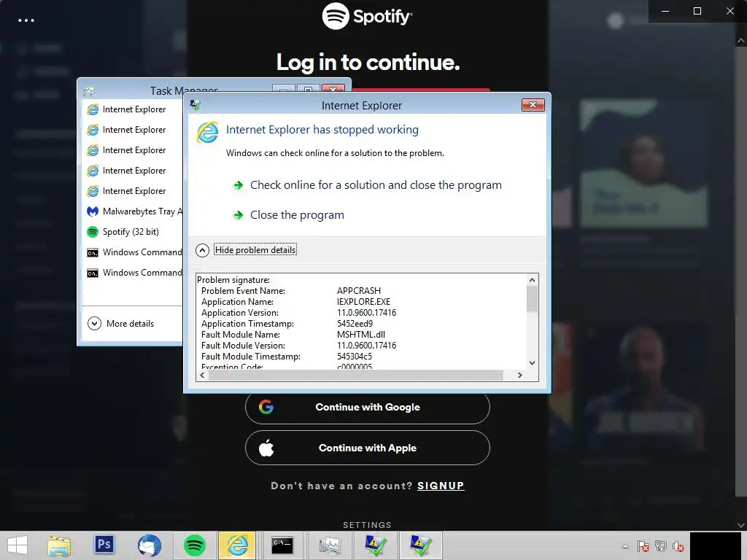Screen dimensions: 747x560
Task: Click Fault Module Timestamp value 545304c5
Action: pyautogui.click(x=355, y=357)
